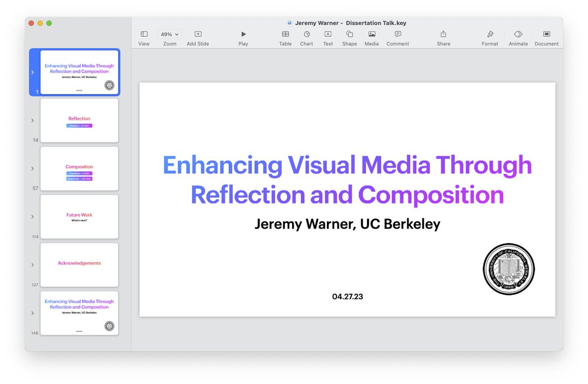The height and width of the screenshot is (384, 588).
Task: Add a Text box
Action: (328, 38)
